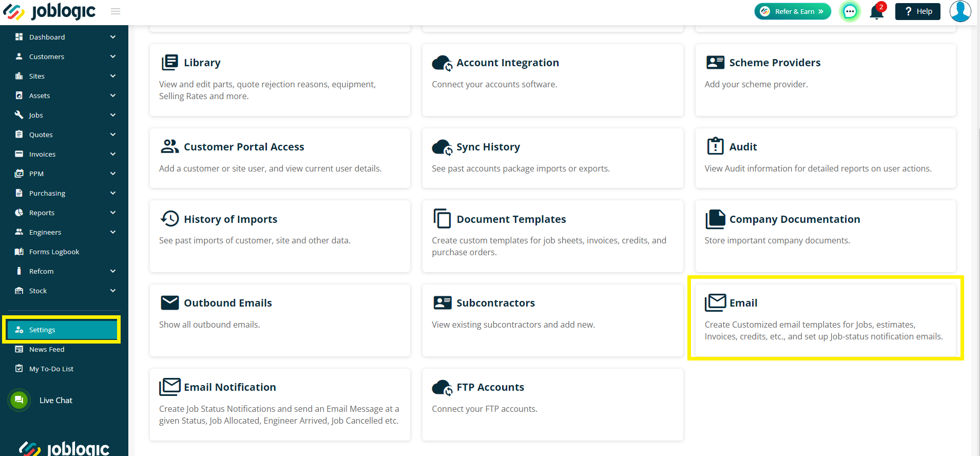This screenshot has height=456, width=980.
Task: Click the Document Templates icon
Action: click(442, 218)
